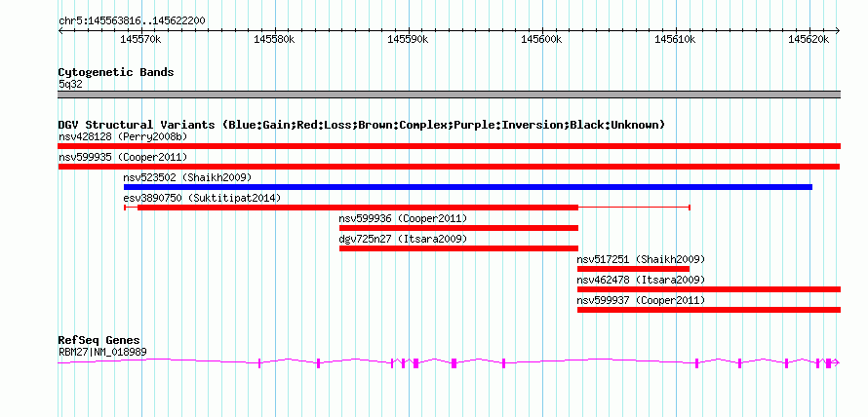Screen dimensions: 868x417
Task: Click the 145590k ruler position label
Action: click(x=408, y=39)
